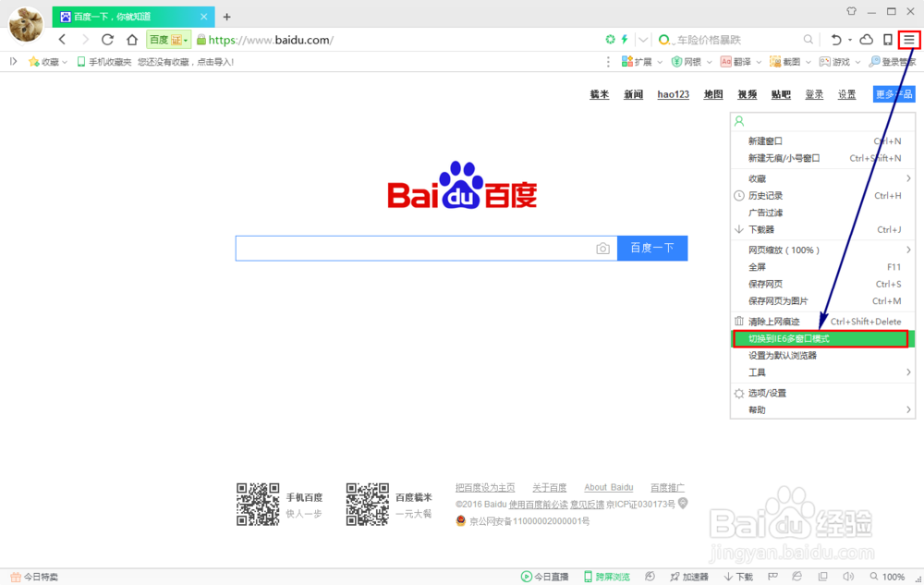Click 跨屏浏览 in the status bar
Image resolution: width=924 pixels, height=585 pixels.
point(607,577)
